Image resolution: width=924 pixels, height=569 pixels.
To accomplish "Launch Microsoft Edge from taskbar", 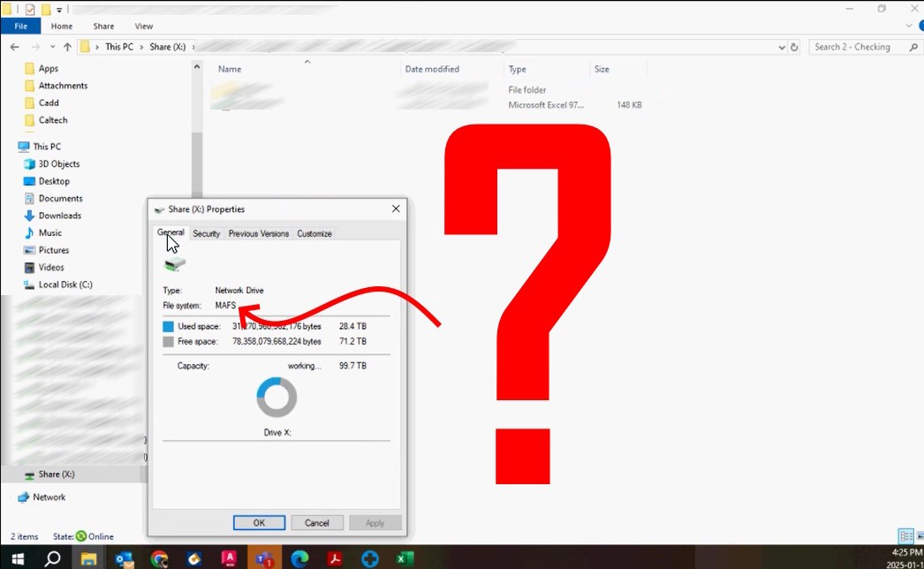I will 300,558.
